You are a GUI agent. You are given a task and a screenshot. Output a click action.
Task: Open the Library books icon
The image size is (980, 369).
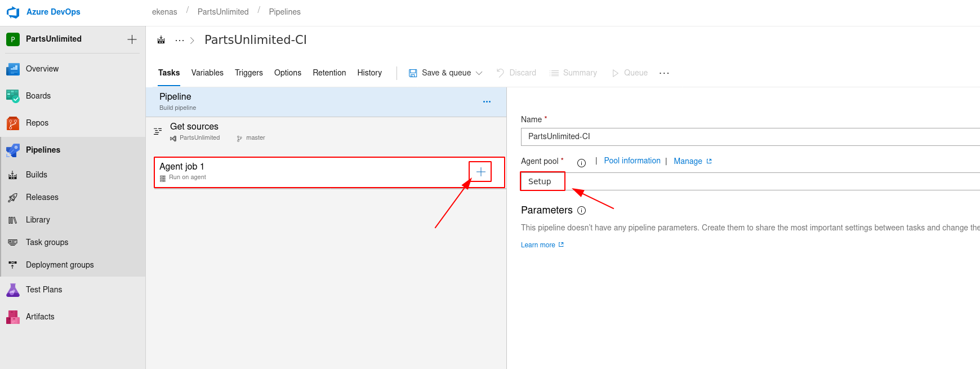click(13, 220)
